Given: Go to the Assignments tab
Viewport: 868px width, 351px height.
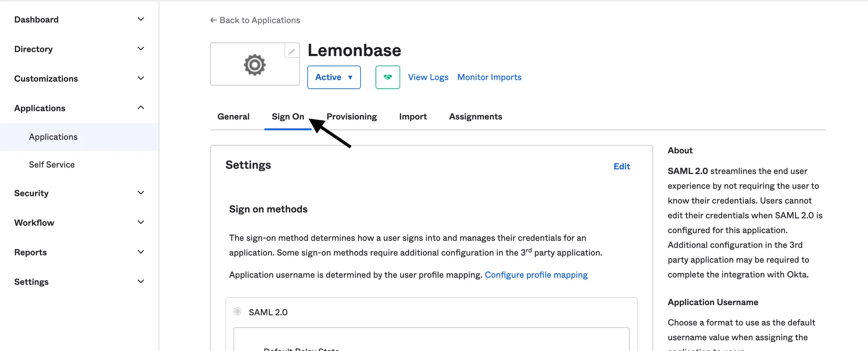Looking at the screenshot, I should 475,116.
